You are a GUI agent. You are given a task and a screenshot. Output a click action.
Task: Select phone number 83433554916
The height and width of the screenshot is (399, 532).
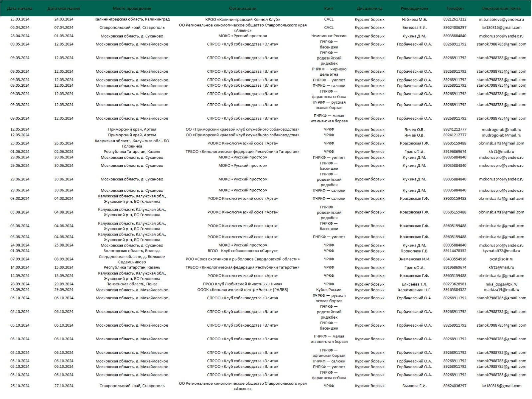(x=455, y=259)
